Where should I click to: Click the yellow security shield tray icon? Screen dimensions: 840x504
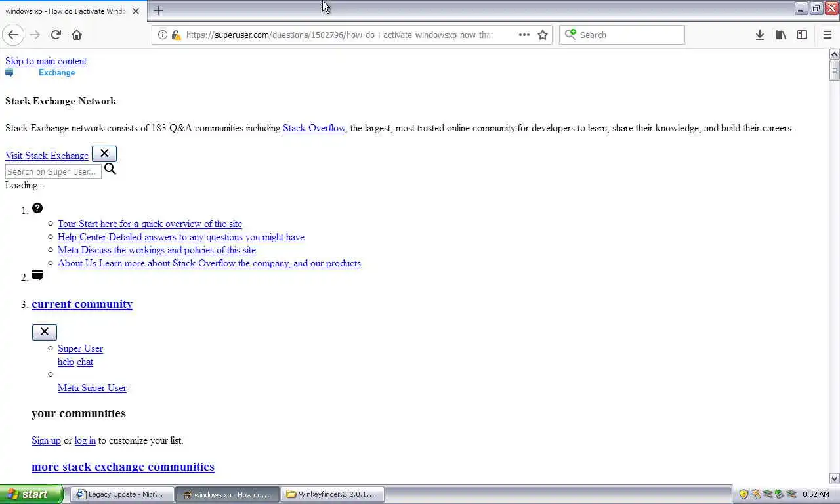pos(744,494)
